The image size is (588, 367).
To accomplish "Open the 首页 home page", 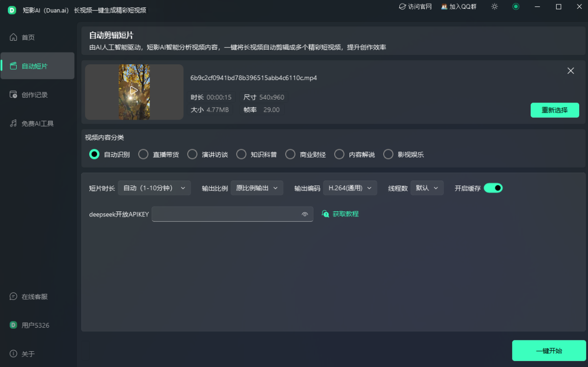I will (29, 37).
